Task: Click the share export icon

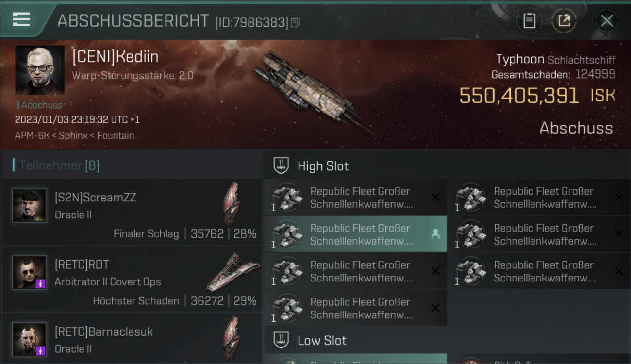Action: click(x=564, y=20)
